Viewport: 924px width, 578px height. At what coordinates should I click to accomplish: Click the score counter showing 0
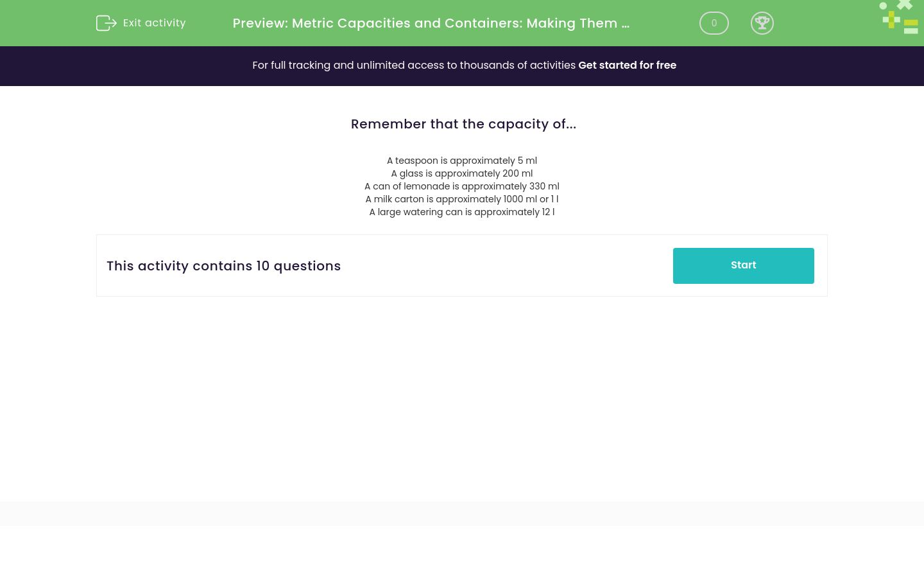[x=714, y=23]
